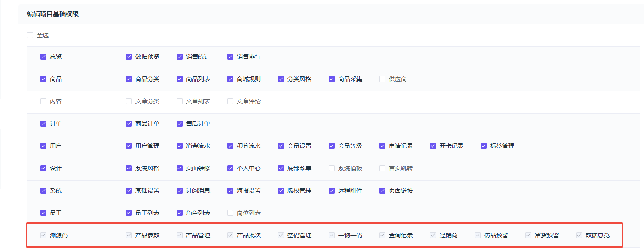Image resolution: width=644 pixels, height=248 pixels.
Task: Toggle the 销售统计 permission checkbox
Action: (x=180, y=57)
